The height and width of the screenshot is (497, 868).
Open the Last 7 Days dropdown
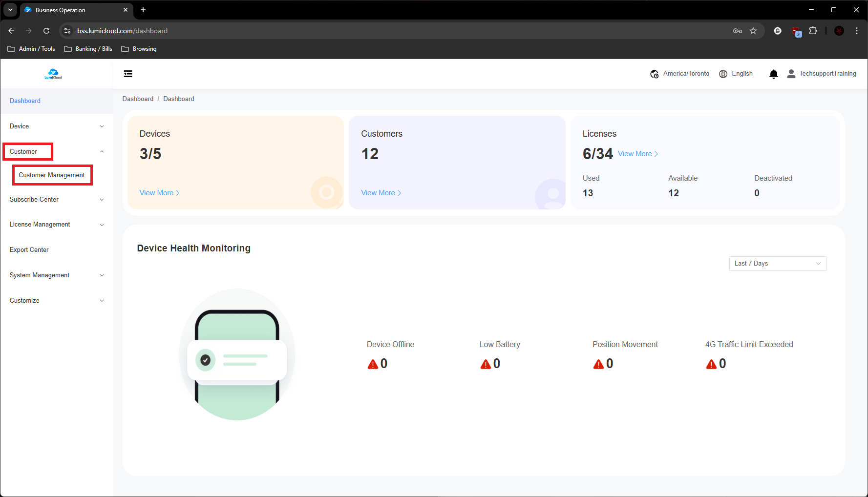click(x=777, y=264)
